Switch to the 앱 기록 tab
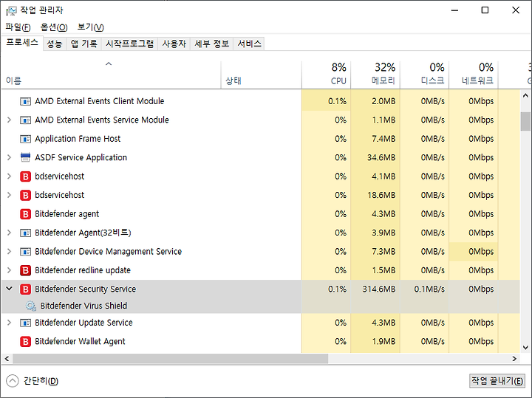This screenshot has width=532, height=398. (83, 44)
